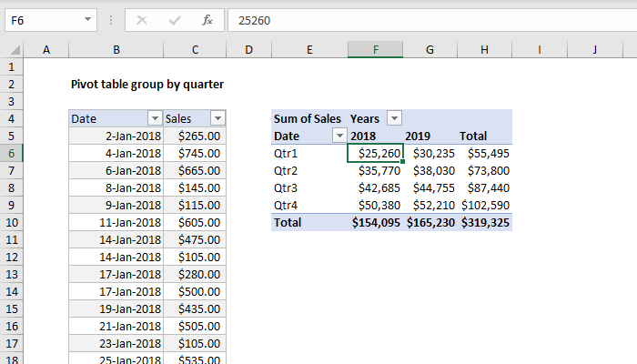Select the $38,030 cell

click(430, 171)
